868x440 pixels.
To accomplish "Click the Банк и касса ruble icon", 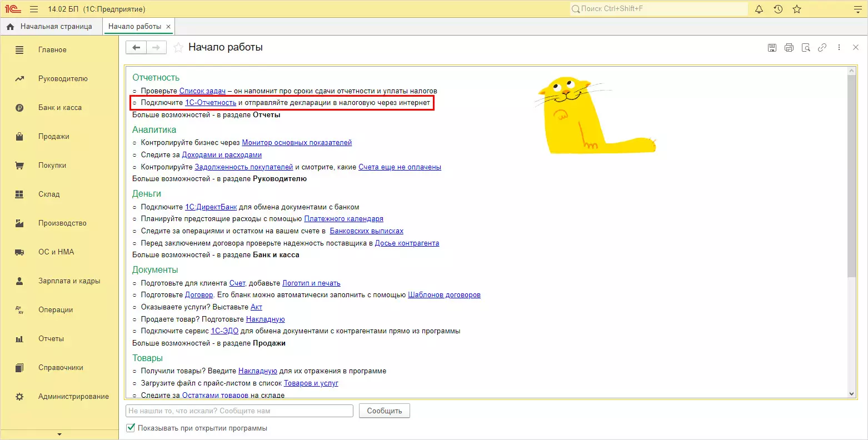I will click(19, 108).
